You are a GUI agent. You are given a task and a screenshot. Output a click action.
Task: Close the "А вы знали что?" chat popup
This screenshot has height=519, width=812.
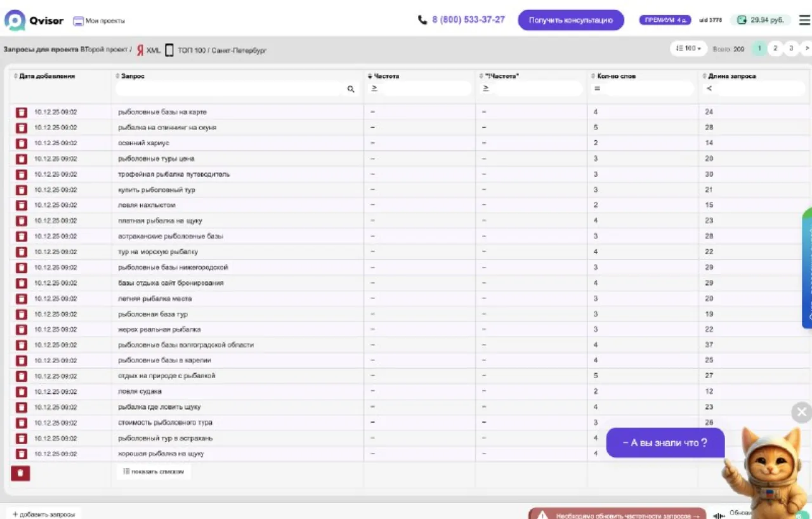[802, 412]
